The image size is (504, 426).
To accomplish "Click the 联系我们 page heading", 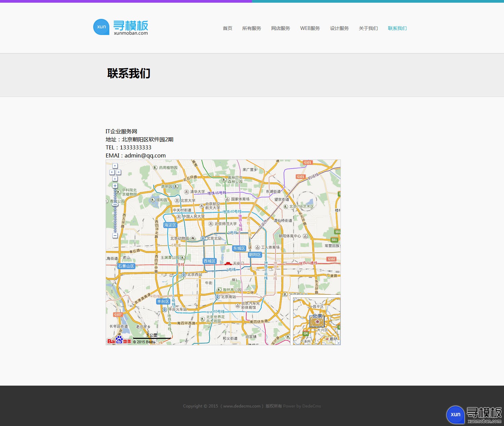I will point(129,73).
